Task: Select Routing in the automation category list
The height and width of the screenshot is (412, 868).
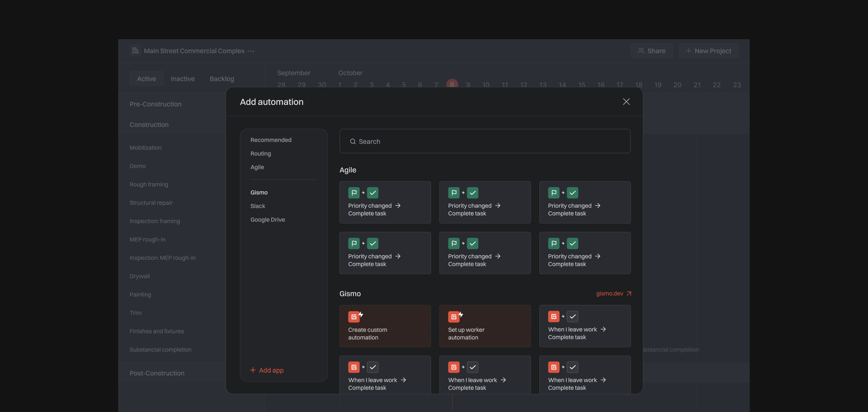Action: pyautogui.click(x=260, y=154)
